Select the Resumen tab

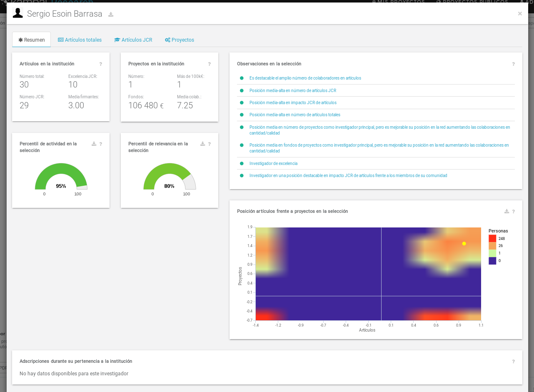[x=32, y=40]
